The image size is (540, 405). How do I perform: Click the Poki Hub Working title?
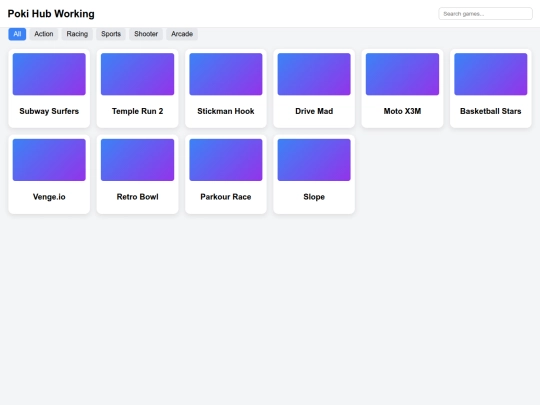click(51, 14)
